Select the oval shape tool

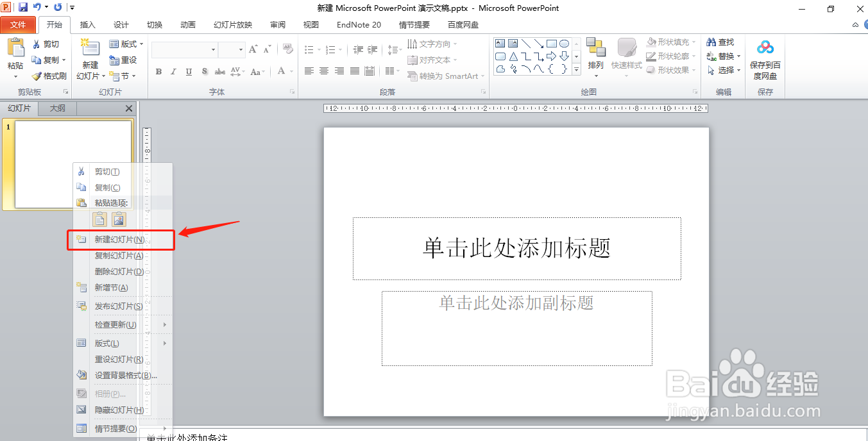(565, 43)
